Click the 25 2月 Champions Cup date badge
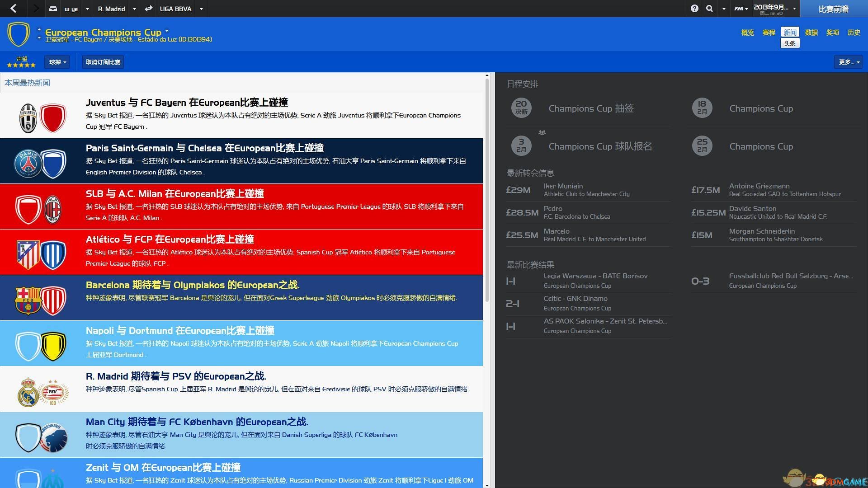The image size is (868, 488). coord(702,146)
